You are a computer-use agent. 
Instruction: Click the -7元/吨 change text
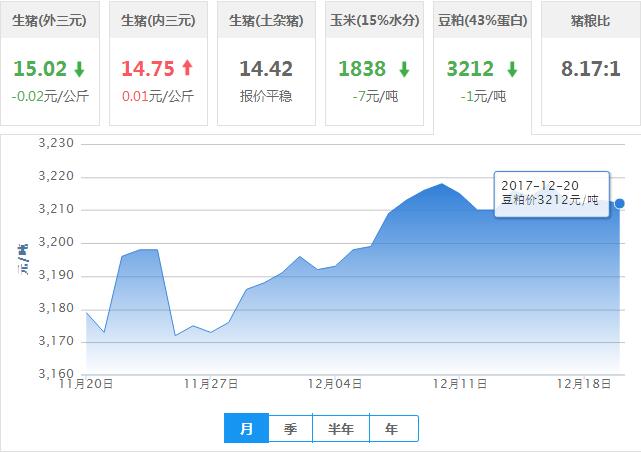375,96
